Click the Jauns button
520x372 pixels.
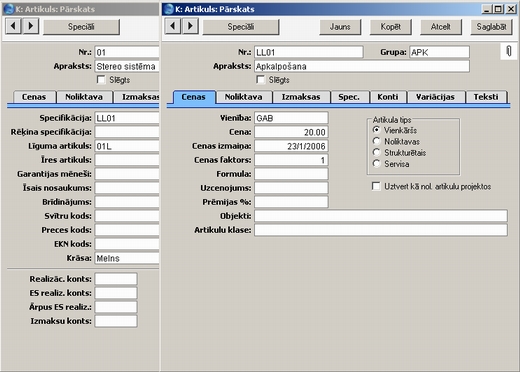[340, 27]
